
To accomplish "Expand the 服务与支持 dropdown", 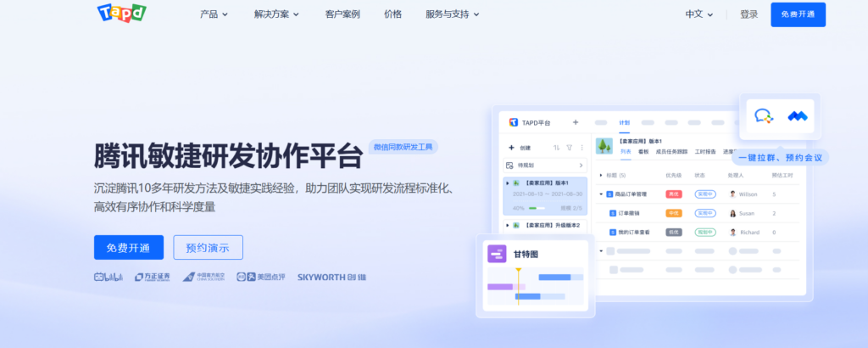I will coord(453,14).
